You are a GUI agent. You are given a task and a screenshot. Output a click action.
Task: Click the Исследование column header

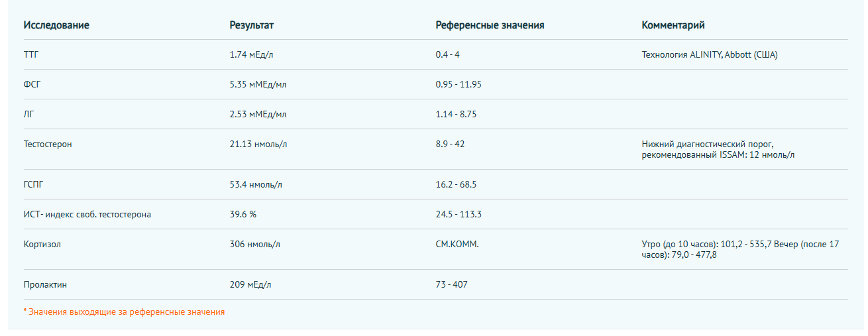(x=56, y=25)
